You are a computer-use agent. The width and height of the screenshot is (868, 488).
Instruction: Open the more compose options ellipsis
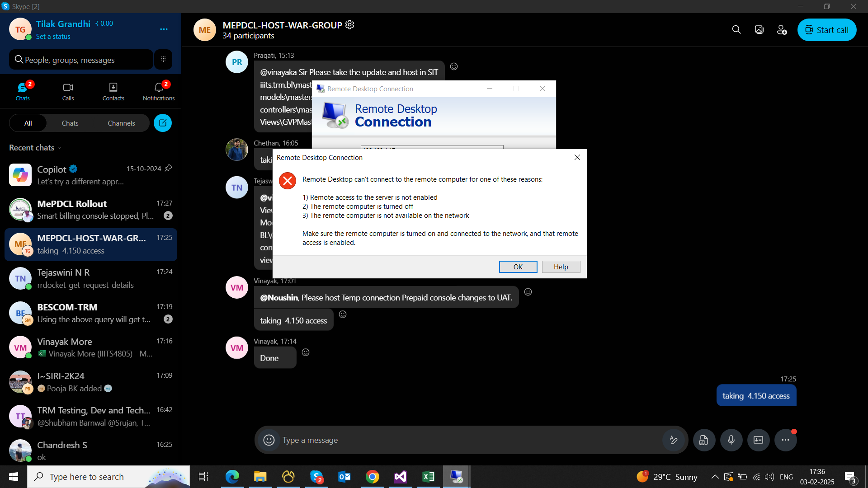tap(786, 440)
